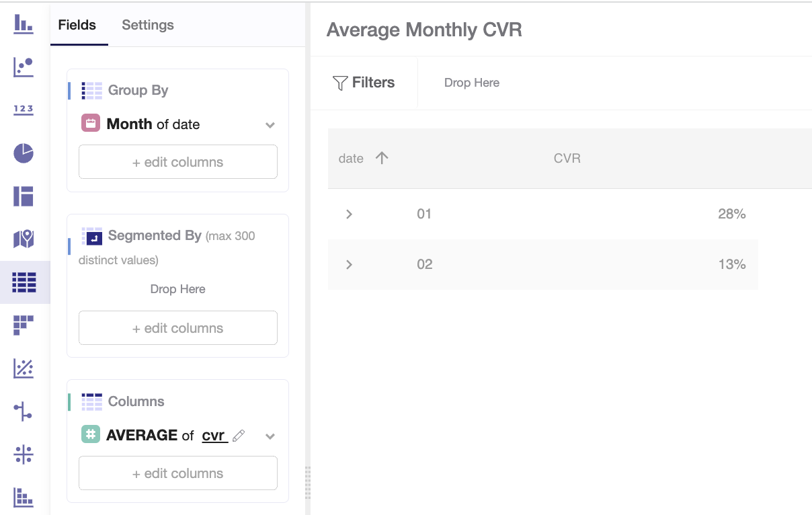Image resolution: width=812 pixels, height=515 pixels.
Task: Expand the 01 month row
Action: 349,214
